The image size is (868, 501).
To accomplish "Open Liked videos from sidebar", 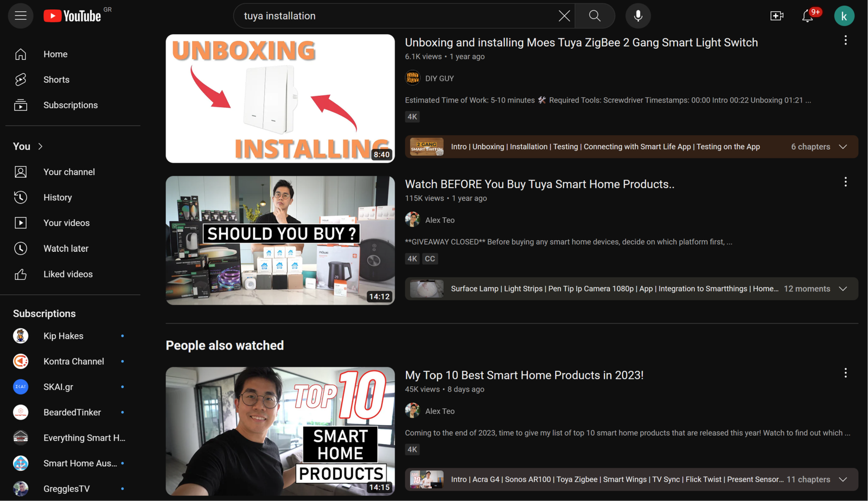I will click(x=68, y=274).
